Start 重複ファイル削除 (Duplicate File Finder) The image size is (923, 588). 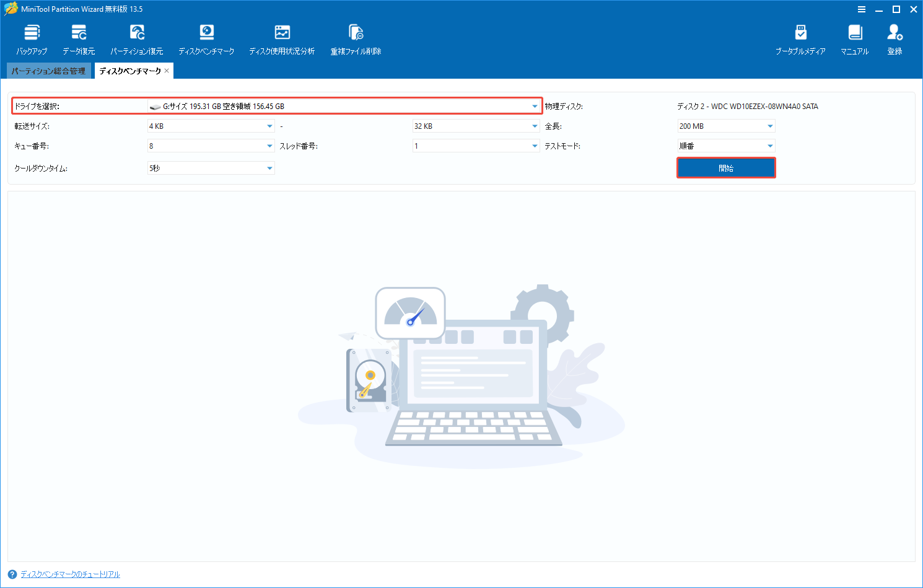[x=354, y=38]
